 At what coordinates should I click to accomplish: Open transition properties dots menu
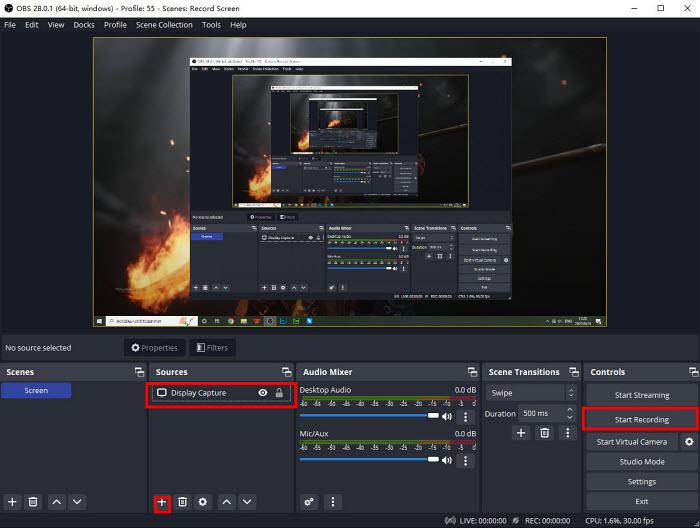567,433
